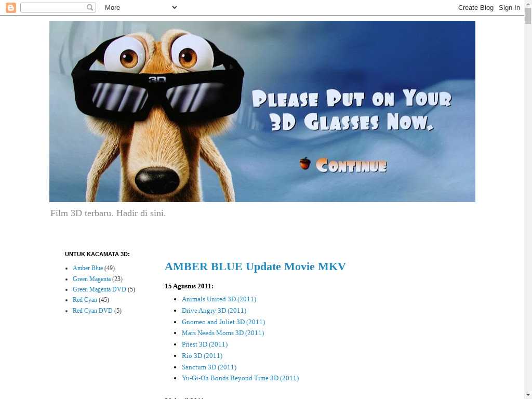The width and height of the screenshot is (532, 399).
Task: Click the scrollbar down arrow
Action: 528,395
